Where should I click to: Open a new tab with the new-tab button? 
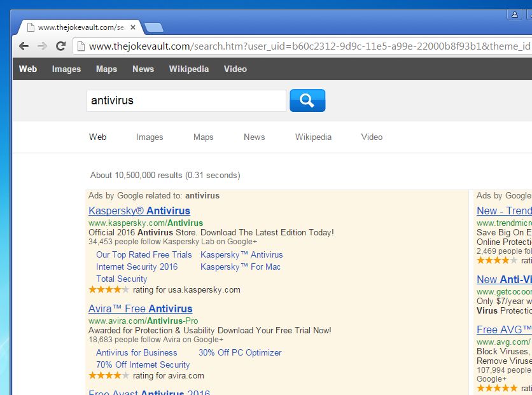(x=154, y=27)
